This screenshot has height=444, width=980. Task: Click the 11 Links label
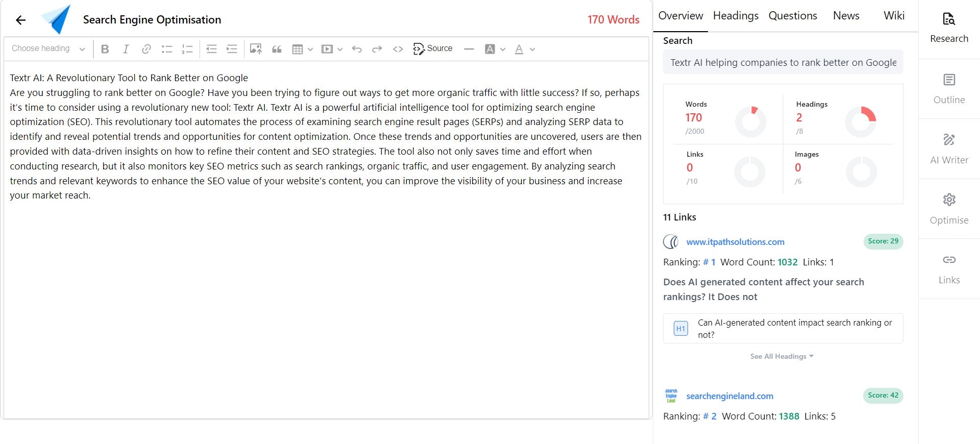(x=679, y=217)
